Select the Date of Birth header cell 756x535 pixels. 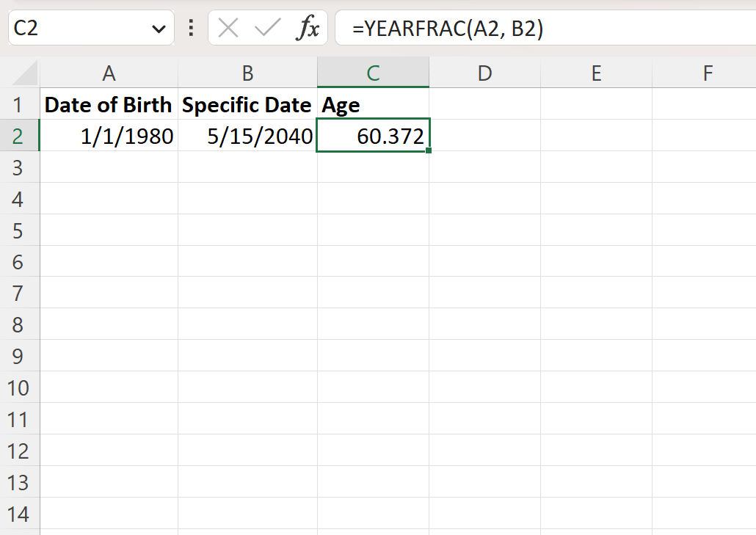point(109,104)
